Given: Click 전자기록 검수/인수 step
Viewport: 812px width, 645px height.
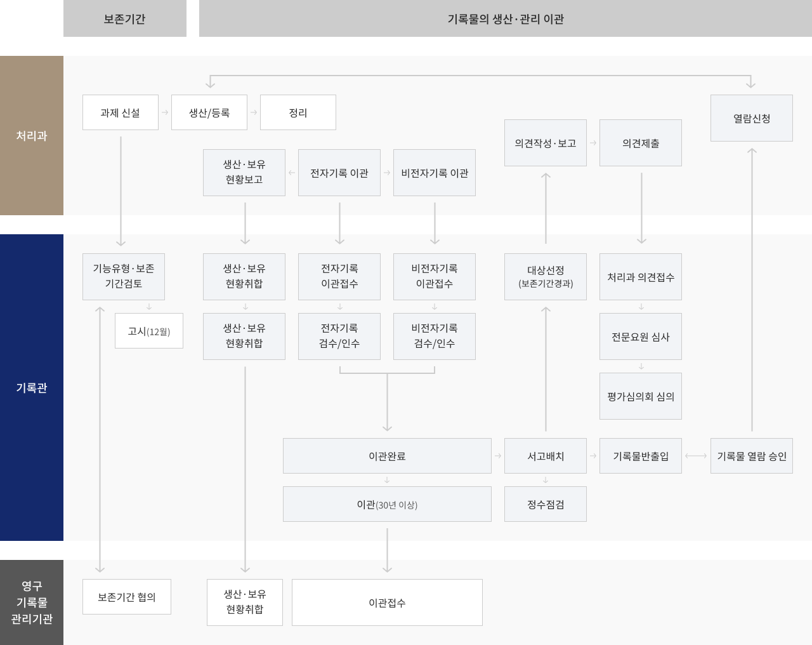Looking at the screenshot, I should [339, 336].
